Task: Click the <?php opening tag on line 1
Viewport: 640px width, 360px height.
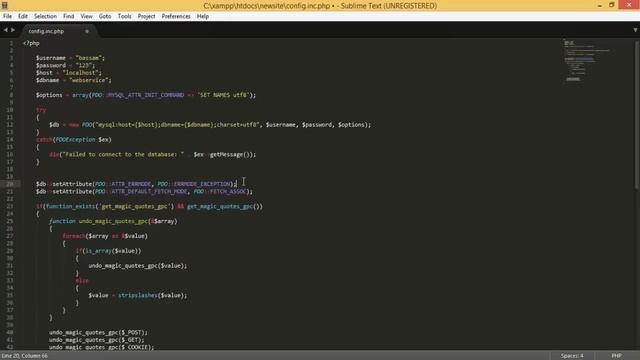Action: (31, 43)
